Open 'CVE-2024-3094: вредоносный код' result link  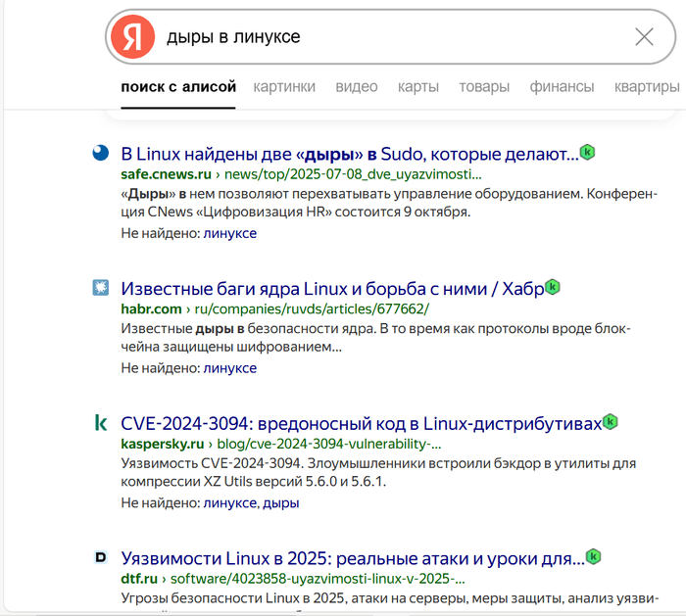360,423
